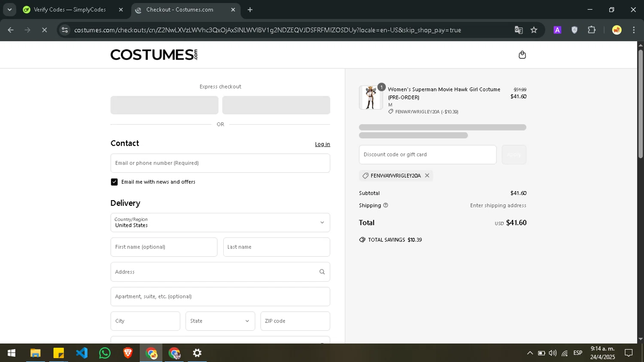Viewport: 644px width, 362px height.
Task: Toggle Email me with news and offers
Action: pos(114,182)
